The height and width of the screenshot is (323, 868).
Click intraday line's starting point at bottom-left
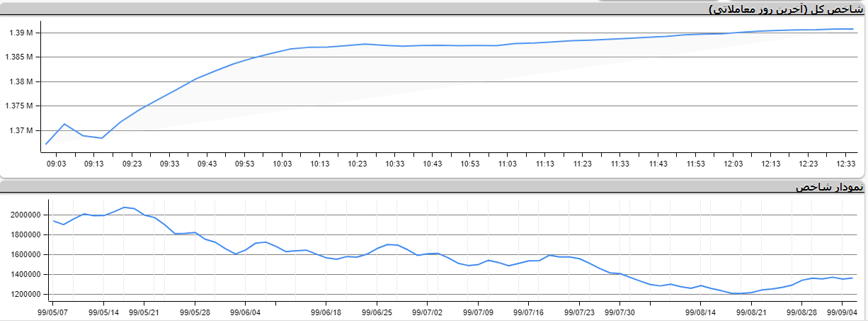[x=46, y=144]
